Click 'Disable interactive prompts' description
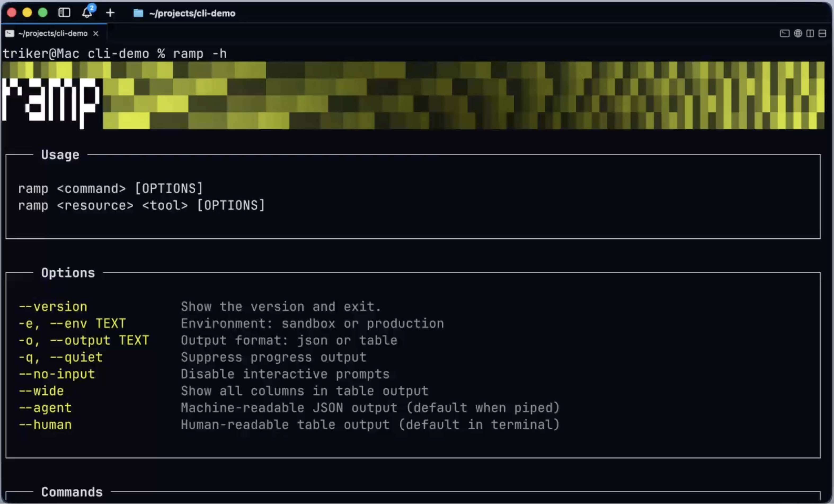Viewport: 834px width, 504px height. click(285, 374)
